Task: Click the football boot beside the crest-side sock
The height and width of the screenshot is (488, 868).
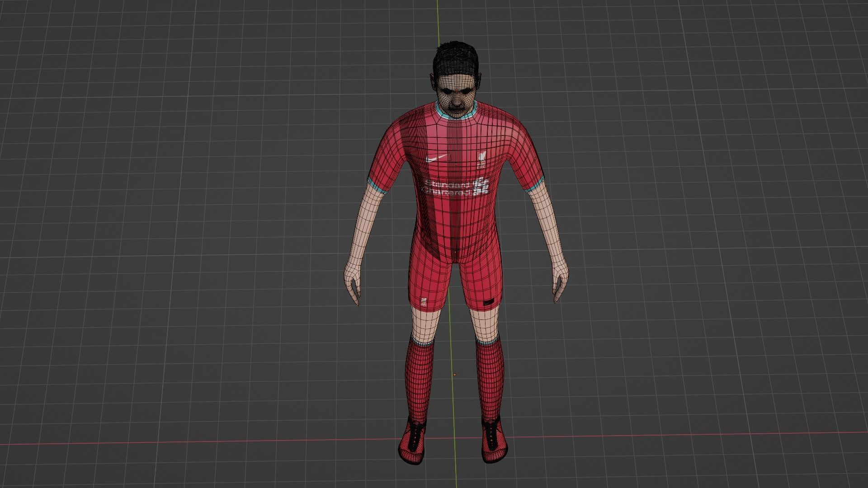Action: [x=413, y=440]
